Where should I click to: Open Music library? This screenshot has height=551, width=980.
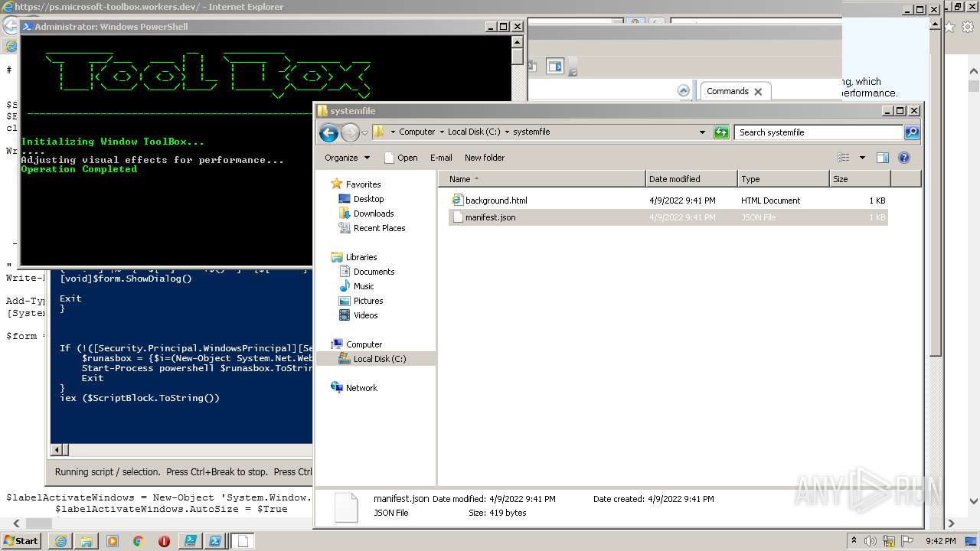[364, 286]
